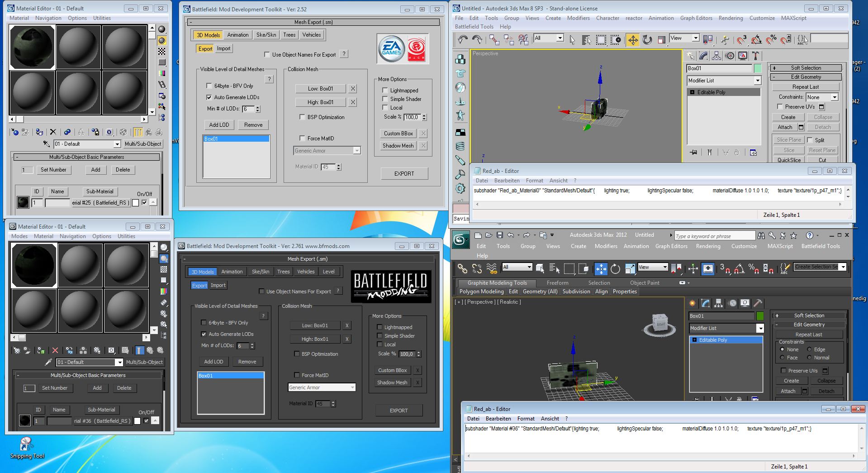Check Preserve UVs in 3ds Max 8 panel
The height and width of the screenshot is (473, 868).
point(780,106)
